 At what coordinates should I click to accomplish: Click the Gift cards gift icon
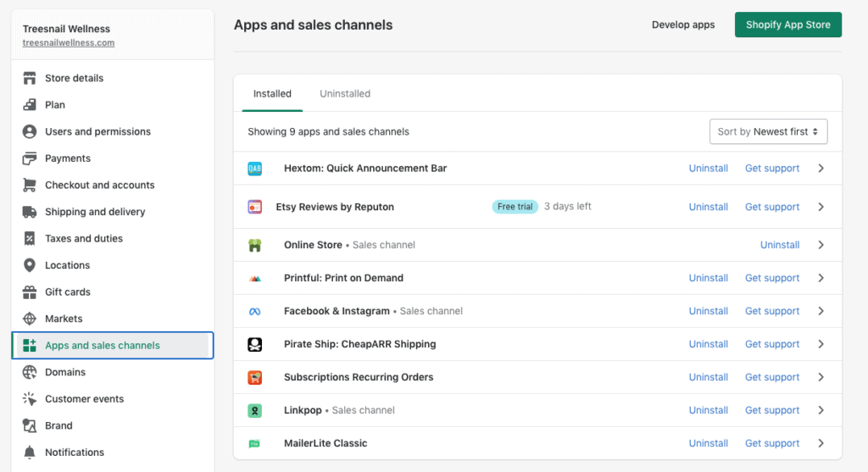coord(30,292)
